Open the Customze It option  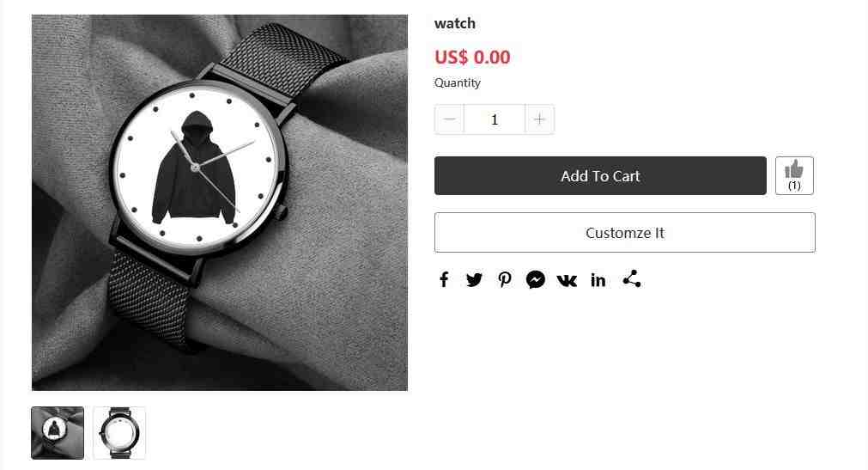click(624, 232)
